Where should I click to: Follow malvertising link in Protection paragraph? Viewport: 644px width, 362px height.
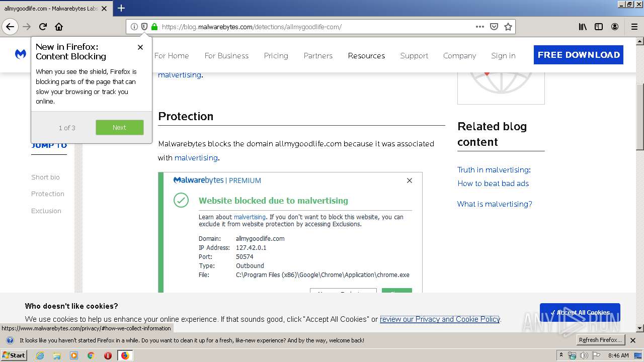pyautogui.click(x=196, y=158)
